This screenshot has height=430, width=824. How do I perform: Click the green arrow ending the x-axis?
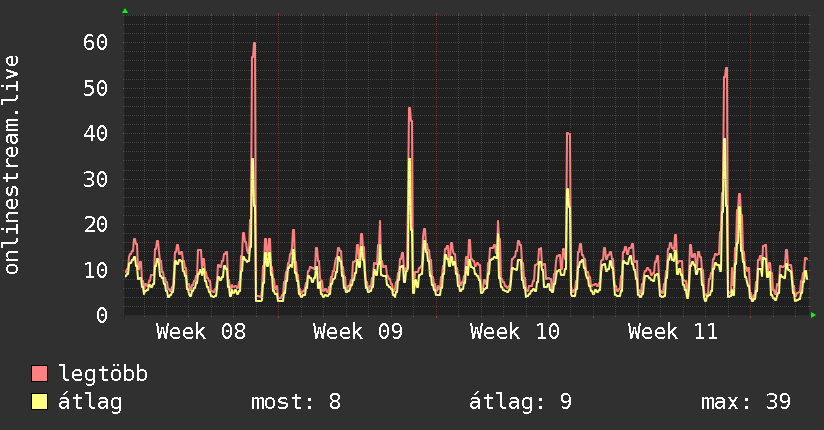[813, 315]
